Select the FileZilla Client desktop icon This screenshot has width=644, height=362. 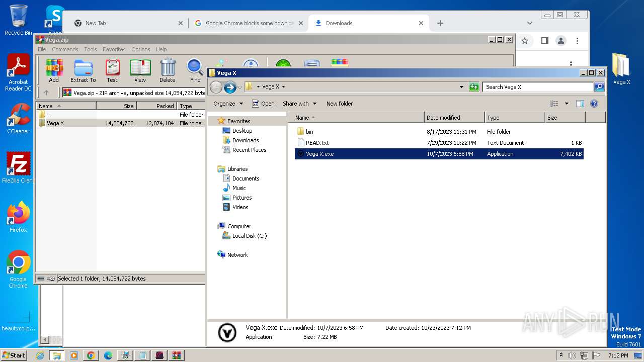click(18, 168)
